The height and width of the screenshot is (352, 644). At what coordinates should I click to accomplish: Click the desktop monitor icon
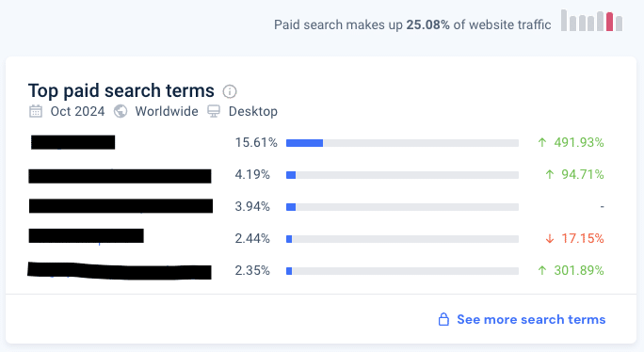(x=214, y=111)
